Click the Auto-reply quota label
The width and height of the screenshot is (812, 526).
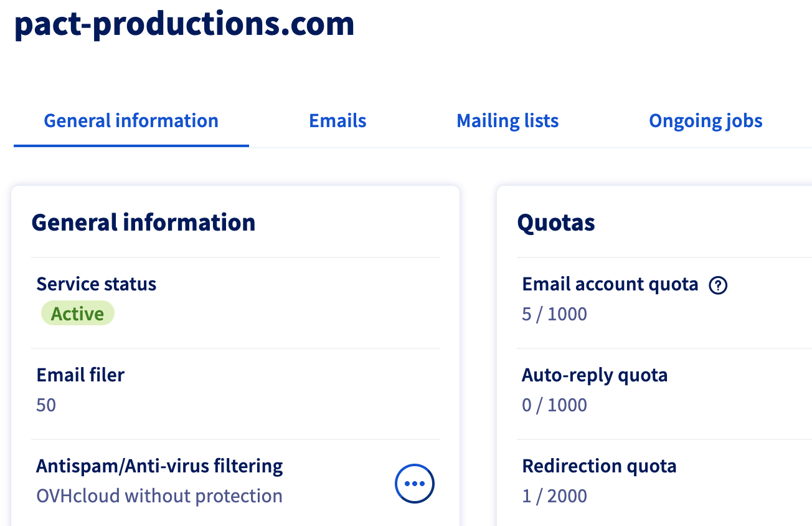pos(595,375)
